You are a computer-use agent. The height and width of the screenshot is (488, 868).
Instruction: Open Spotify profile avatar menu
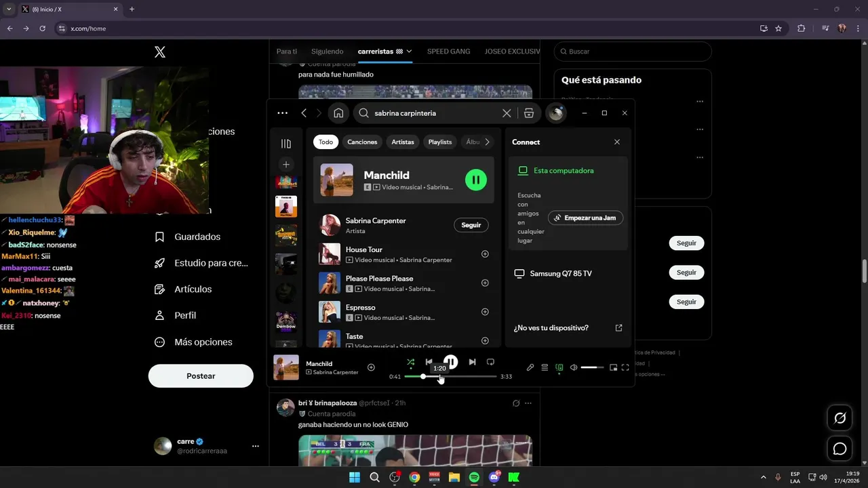[x=556, y=113]
